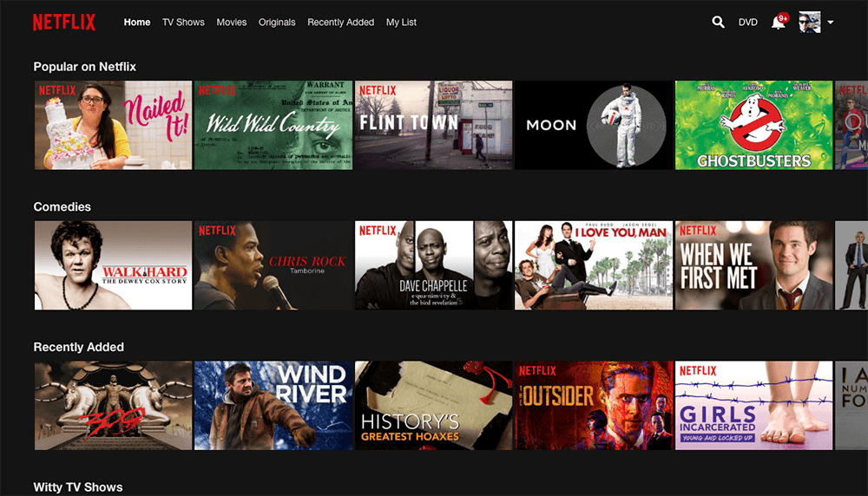Select the I Love You, Man thumbnail
The height and width of the screenshot is (496, 868).
(594, 265)
